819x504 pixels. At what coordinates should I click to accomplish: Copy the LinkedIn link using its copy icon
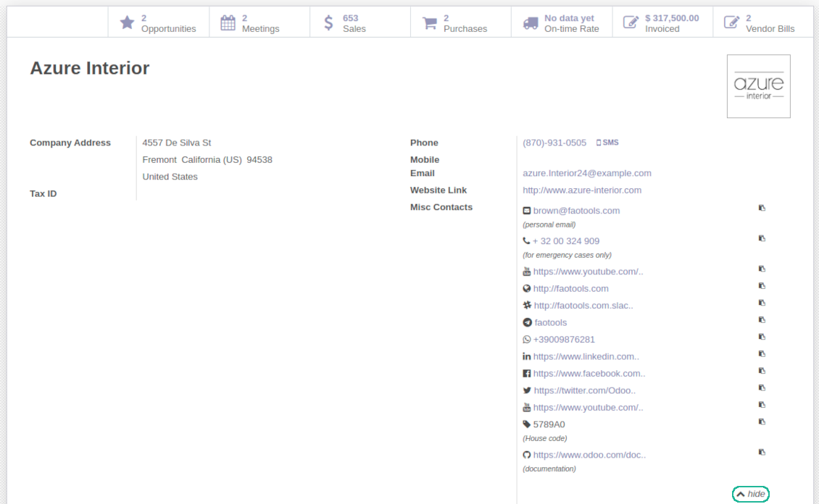pos(762,353)
